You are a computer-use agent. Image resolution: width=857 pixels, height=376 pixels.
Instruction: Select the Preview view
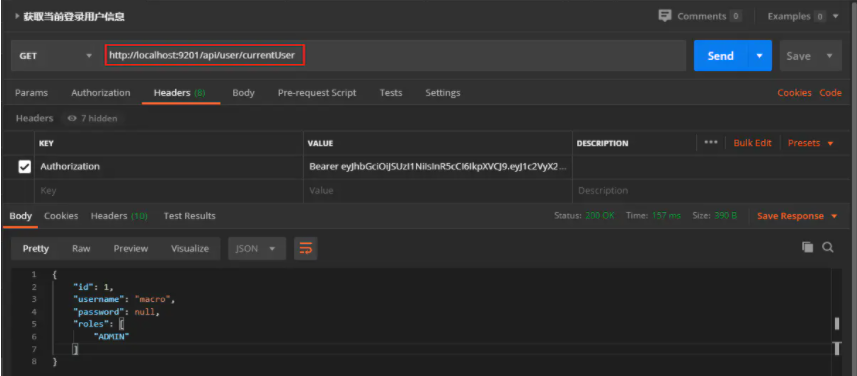[x=131, y=249]
